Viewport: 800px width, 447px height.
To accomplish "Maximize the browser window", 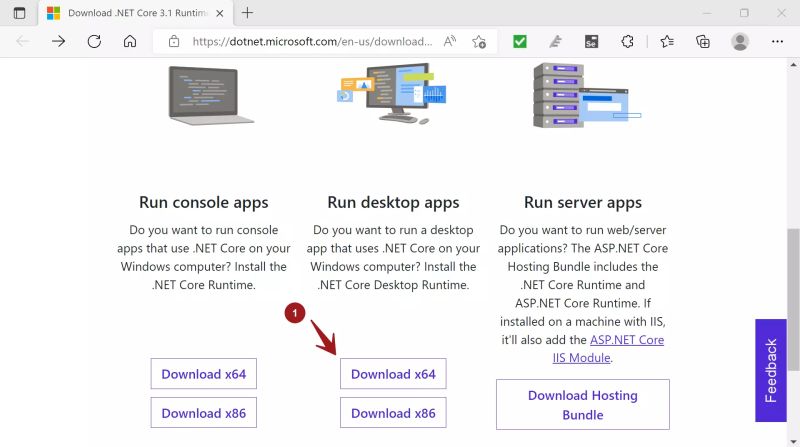I will tap(744, 13).
